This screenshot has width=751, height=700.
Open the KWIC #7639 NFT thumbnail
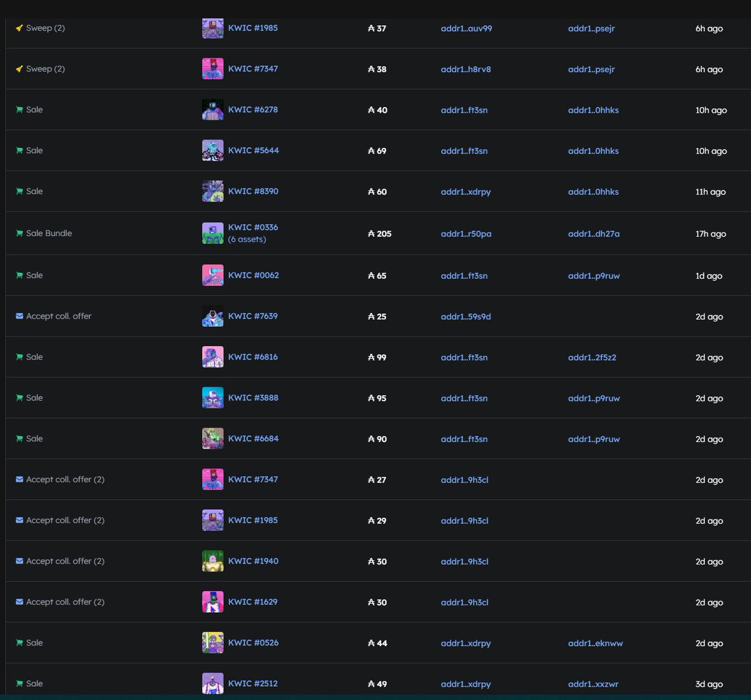[213, 316]
